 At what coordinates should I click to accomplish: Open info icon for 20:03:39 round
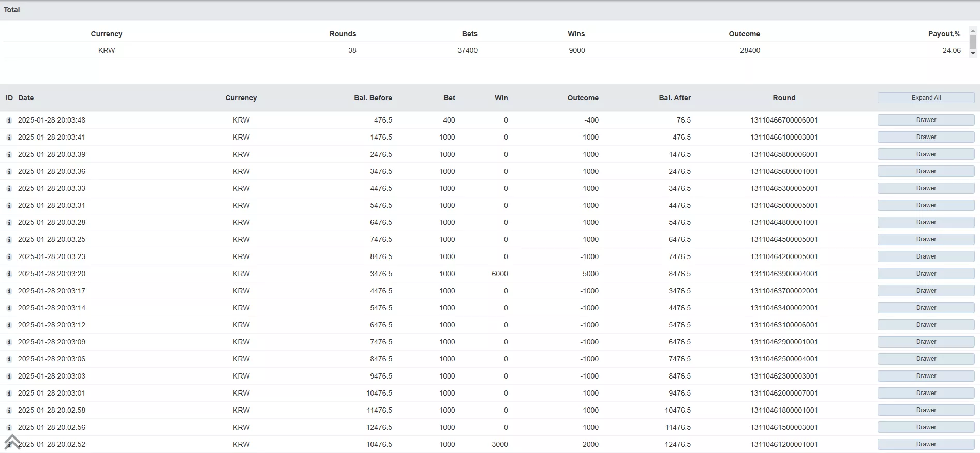(x=9, y=154)
